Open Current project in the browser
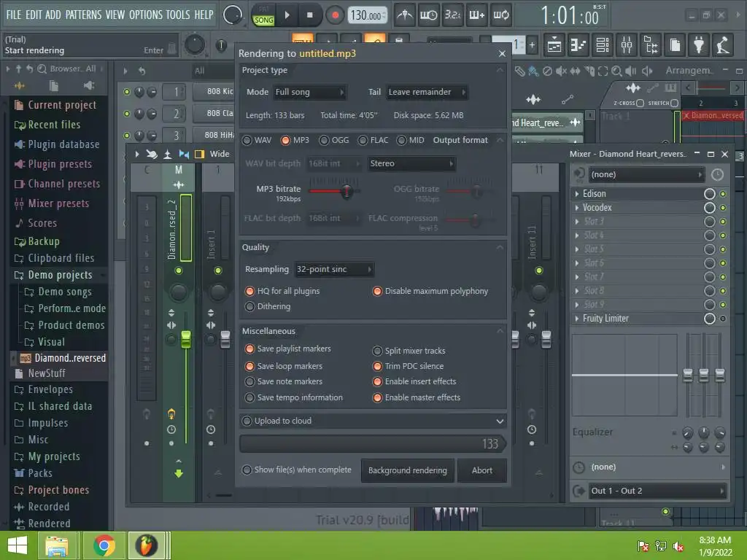The width and height of the screenshot is (747, 560). tap(62, 105)
